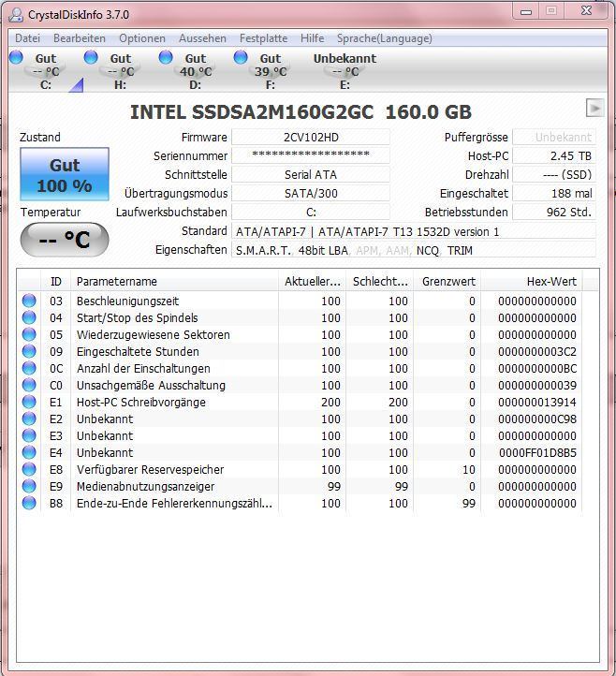Click the status orb in row E2

click(29, 419)
